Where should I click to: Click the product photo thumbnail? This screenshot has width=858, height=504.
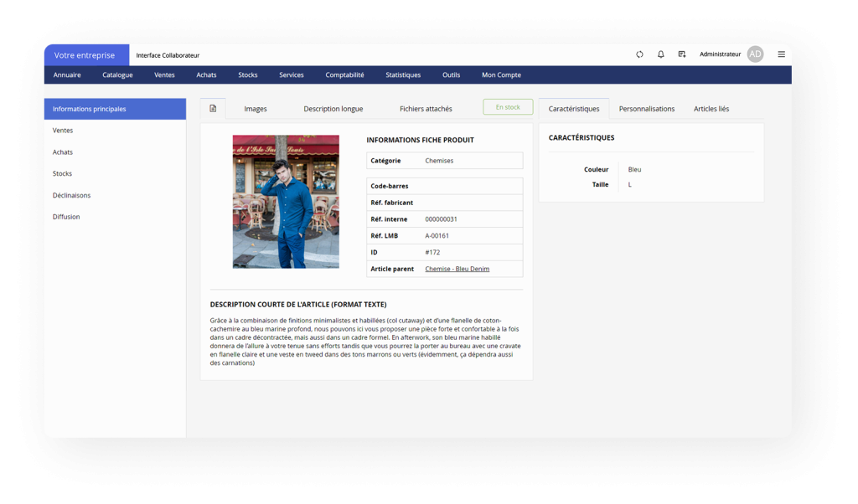(286, 201)
